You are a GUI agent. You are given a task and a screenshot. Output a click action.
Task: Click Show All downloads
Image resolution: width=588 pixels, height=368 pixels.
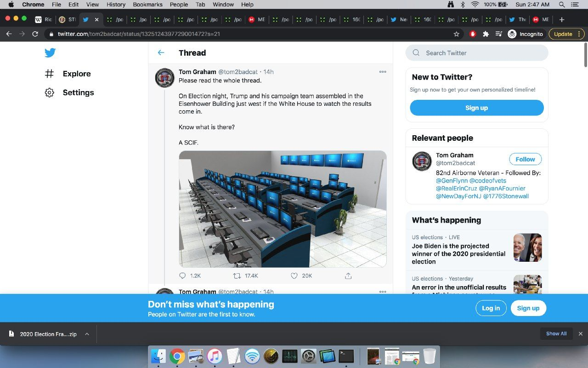[556, 334]
